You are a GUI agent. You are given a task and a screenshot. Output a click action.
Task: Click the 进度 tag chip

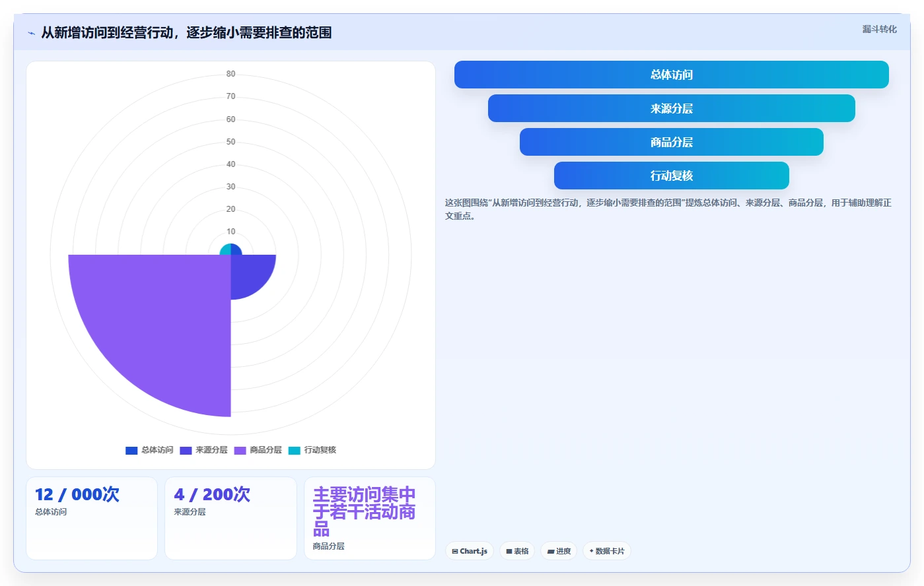click(559, 551)
